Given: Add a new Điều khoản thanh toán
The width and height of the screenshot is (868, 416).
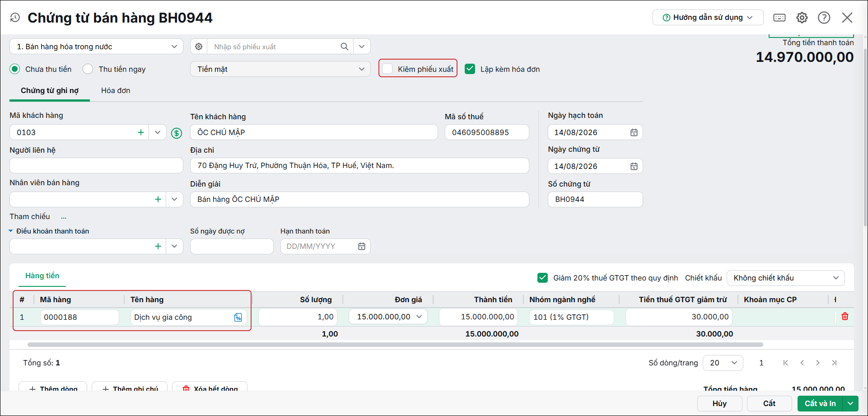Looking at the screenshot, I should click(158, 246).
